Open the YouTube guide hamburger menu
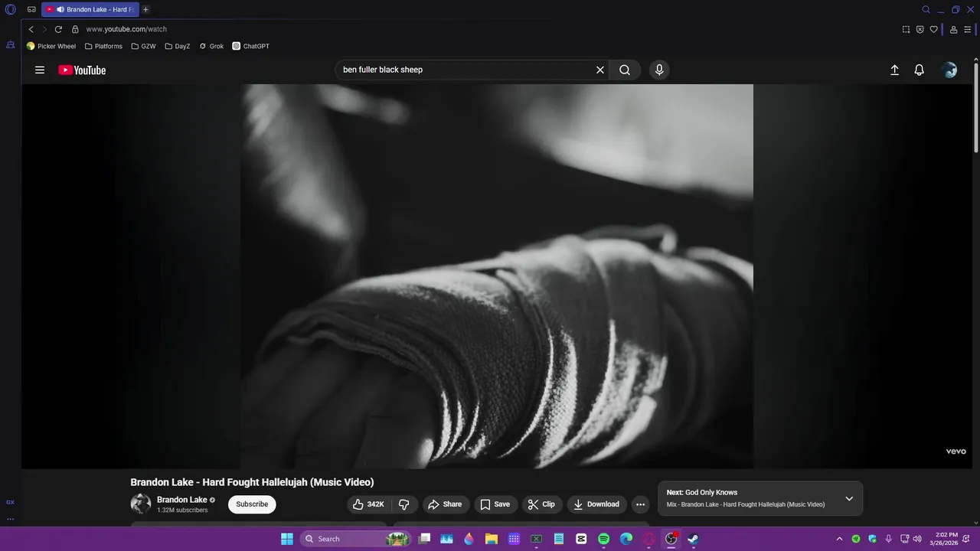The image size is (980, 551). click(40, 70)
